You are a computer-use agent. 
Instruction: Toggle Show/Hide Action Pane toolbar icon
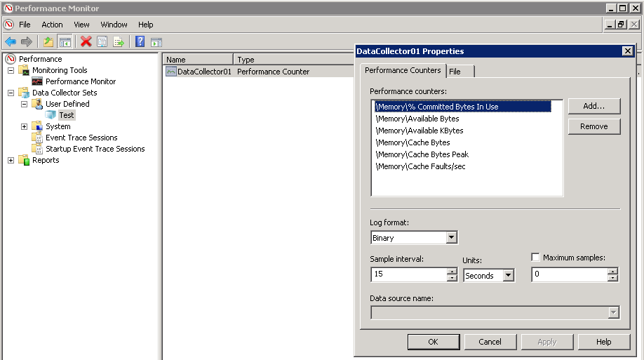point(156,42)
